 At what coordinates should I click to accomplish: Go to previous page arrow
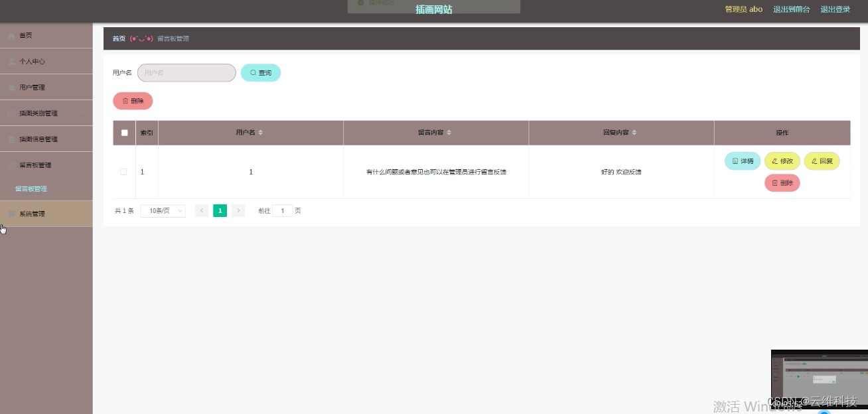click(x=202, y=211)
